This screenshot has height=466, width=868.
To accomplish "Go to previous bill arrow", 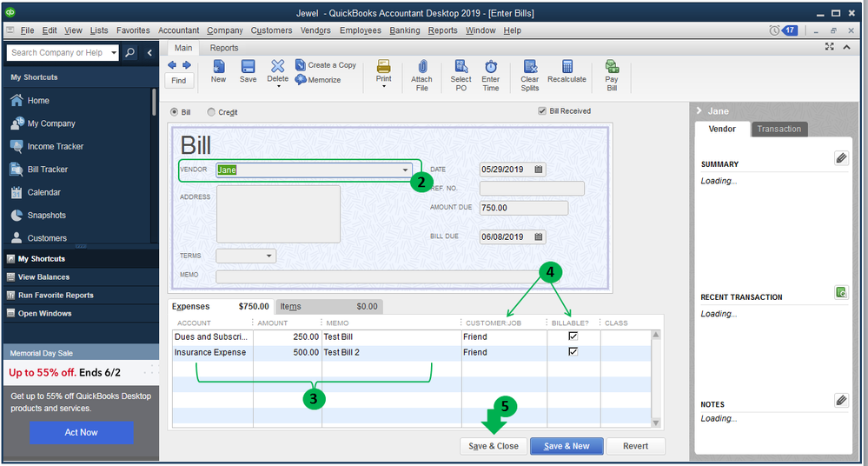I will click(172, 65).
